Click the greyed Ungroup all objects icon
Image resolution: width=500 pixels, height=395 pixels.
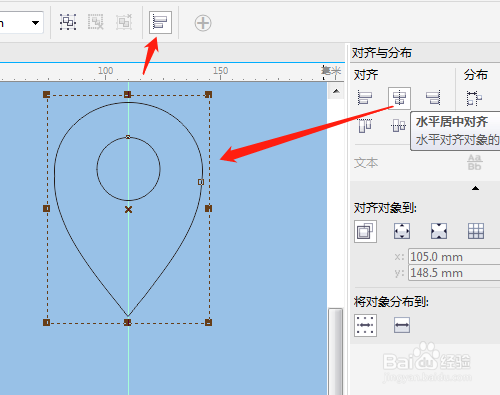tap(124, 22)
